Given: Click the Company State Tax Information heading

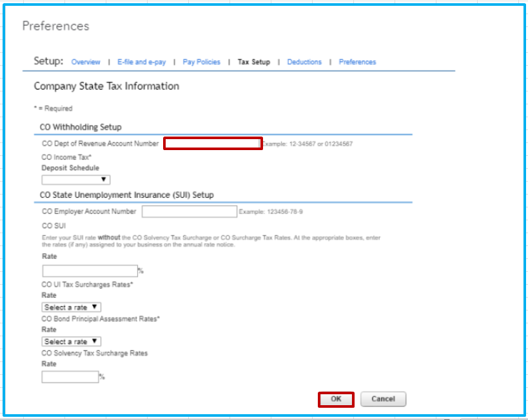Looking at the screenshot, I should (x=106, y=86).
